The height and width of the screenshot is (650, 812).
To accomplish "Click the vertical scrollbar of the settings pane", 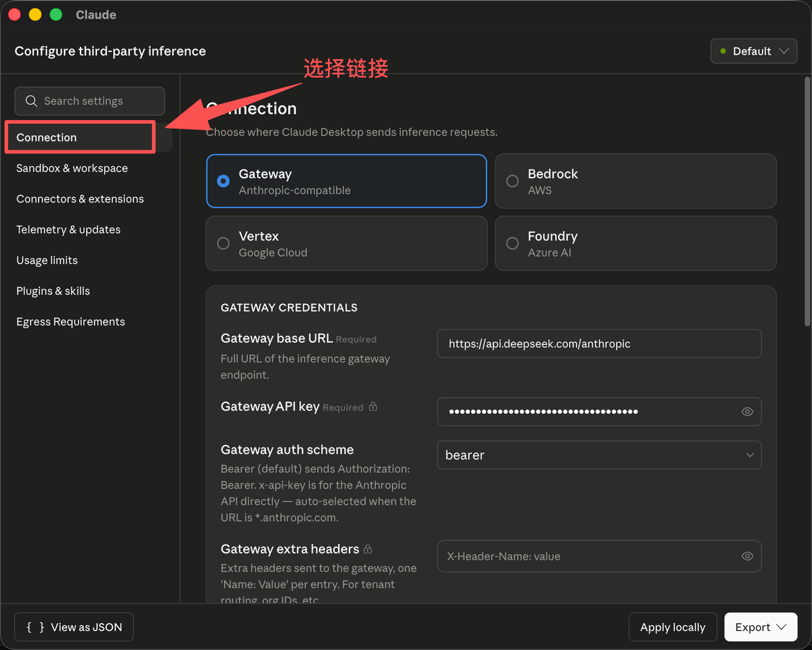I will (x=807, y=202).
